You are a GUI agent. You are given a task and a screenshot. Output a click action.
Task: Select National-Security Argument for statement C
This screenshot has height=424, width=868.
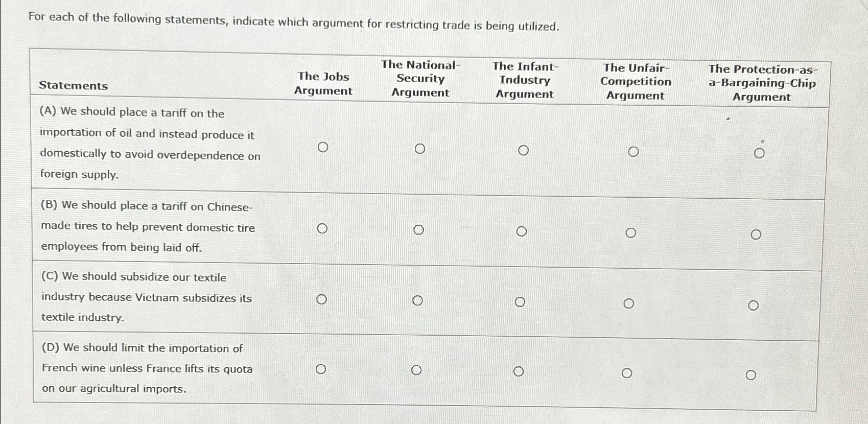[x=418, y=300]
